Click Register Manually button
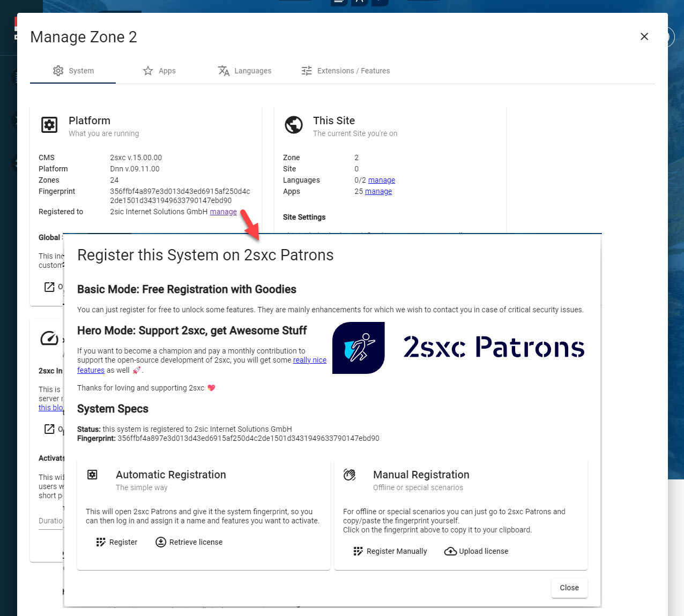This screenshot has height=616, width=684. click(390, 551)
